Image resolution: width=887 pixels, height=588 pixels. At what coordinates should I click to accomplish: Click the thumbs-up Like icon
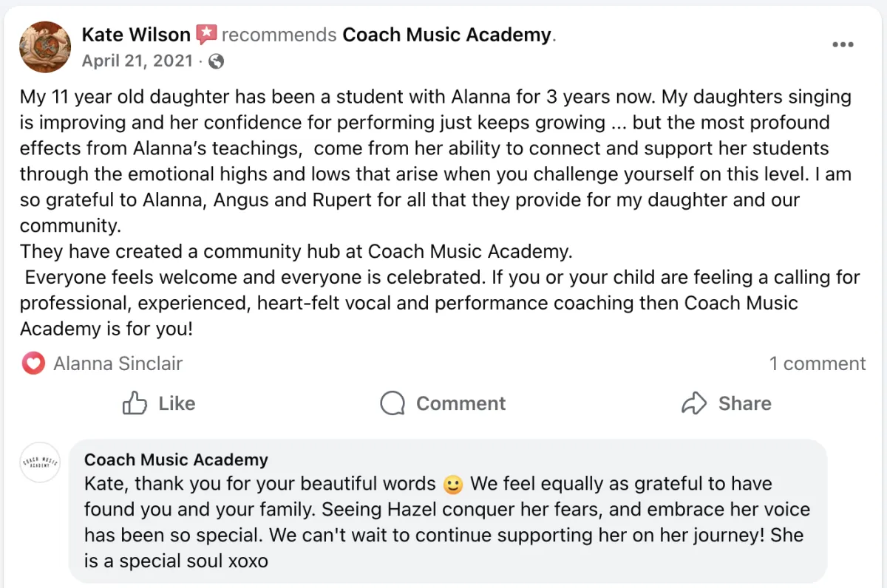click(134, 403)
